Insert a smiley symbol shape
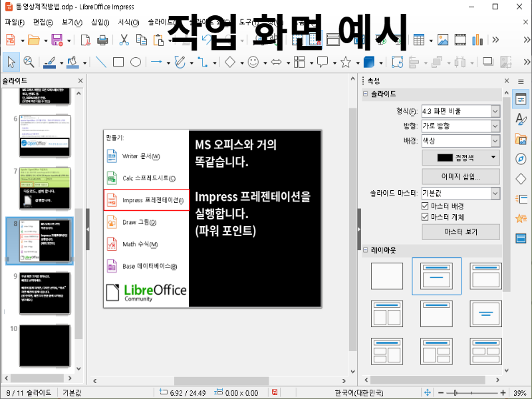This screenshot has height=399, width=532. click(x=253, y=62)
